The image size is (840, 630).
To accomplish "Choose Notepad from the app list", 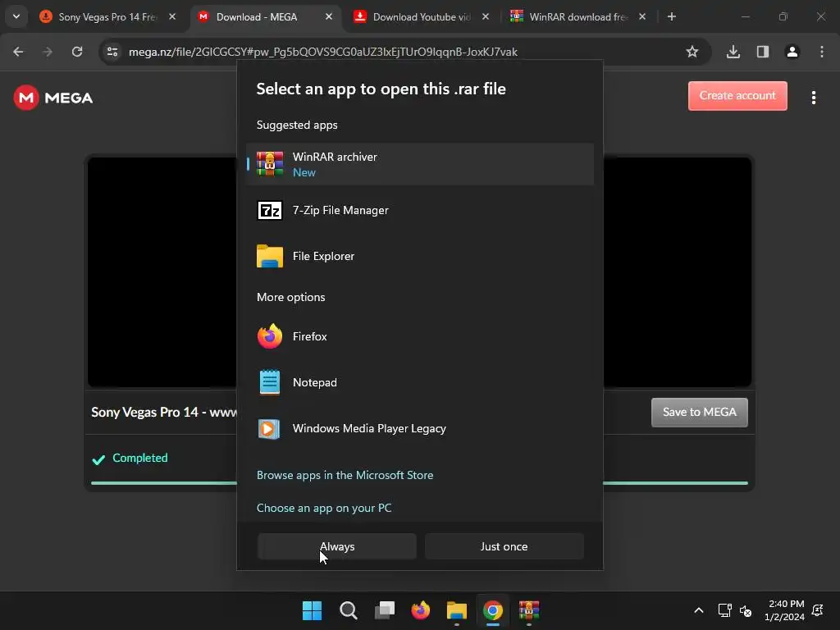I will tap(419, 382).
